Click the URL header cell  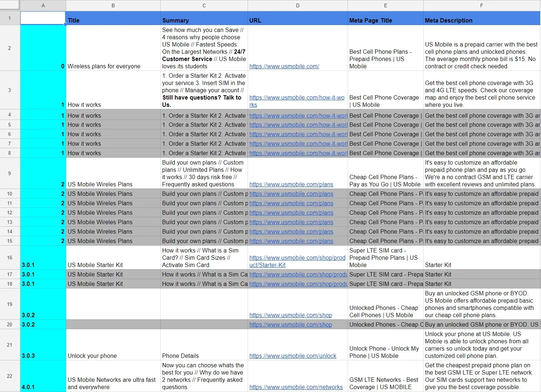298,18
